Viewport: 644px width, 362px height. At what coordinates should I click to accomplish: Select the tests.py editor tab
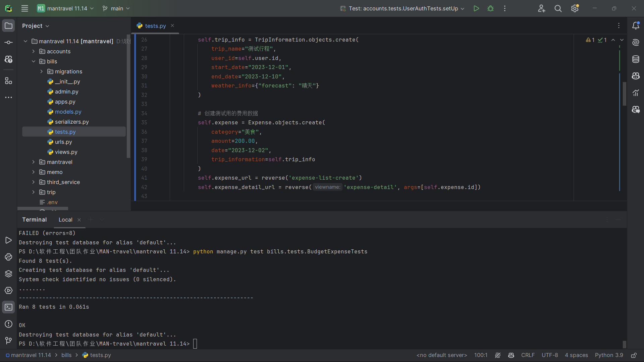coord(155,26)
